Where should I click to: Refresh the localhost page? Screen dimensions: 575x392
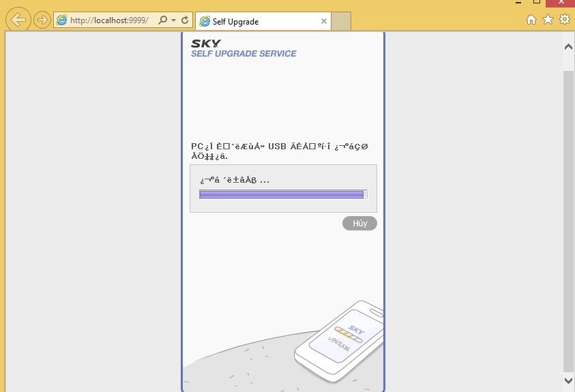point(185,20)
